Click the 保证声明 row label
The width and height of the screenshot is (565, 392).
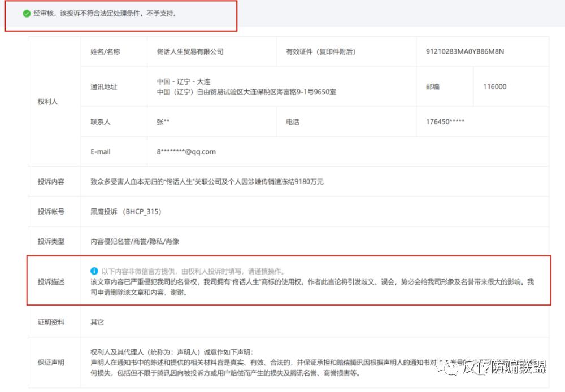coord(51,363)
